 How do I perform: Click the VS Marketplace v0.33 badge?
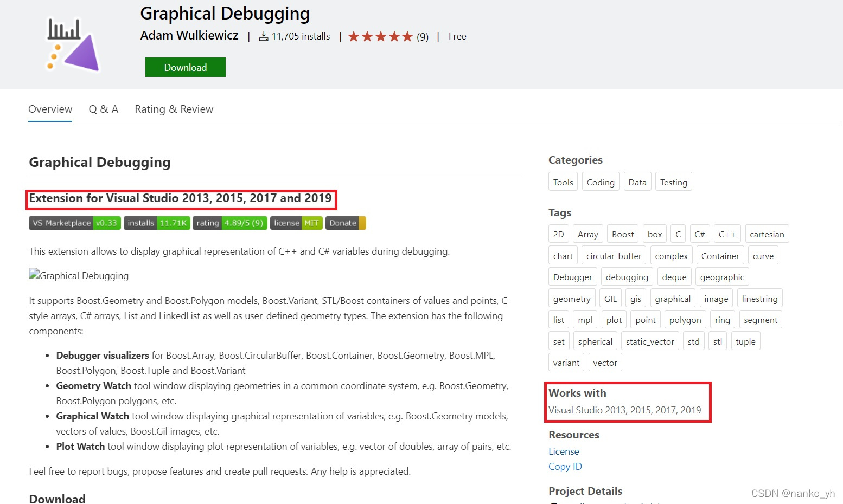pyautogui.click(x=75, y=223)
